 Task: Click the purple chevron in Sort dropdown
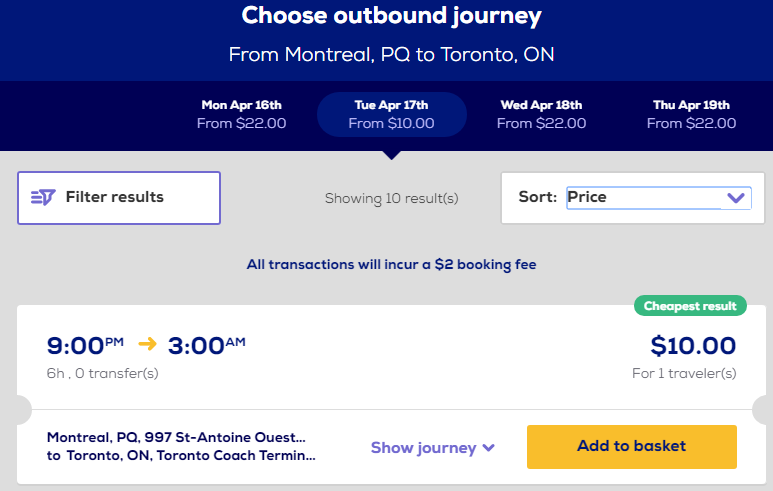[x=736, y=198]
